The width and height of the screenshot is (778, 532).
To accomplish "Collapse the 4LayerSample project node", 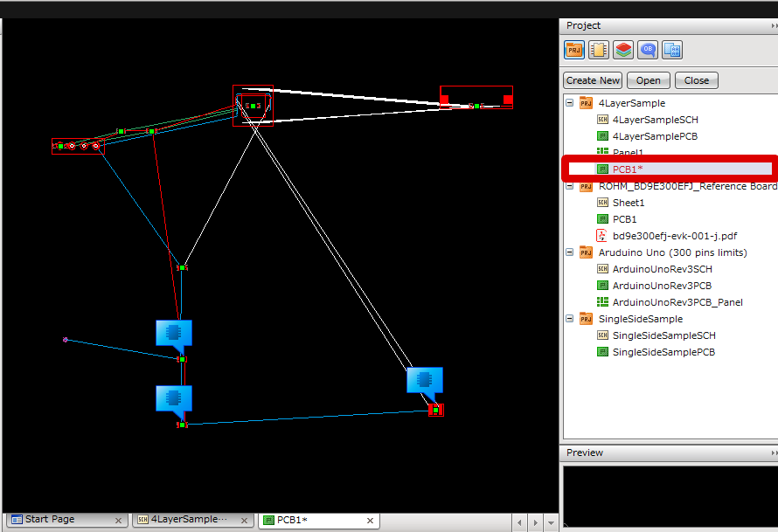I will point(569,102).
